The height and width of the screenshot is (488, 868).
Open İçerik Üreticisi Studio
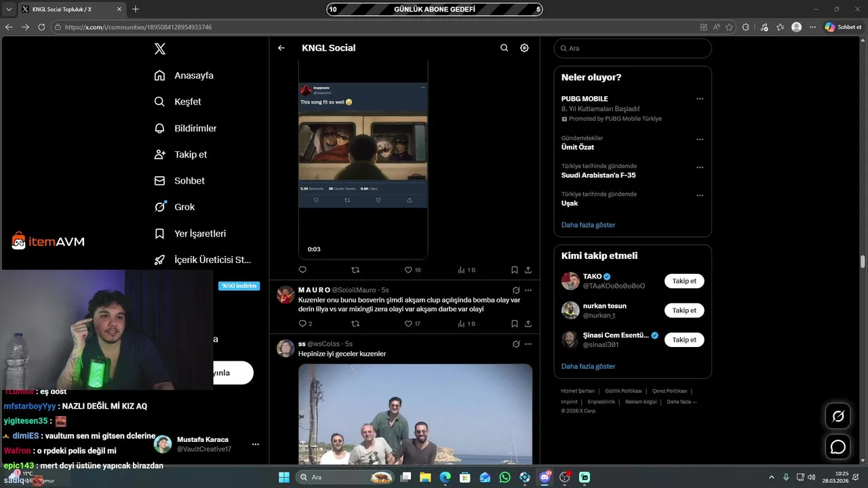(x=203, y=260)
